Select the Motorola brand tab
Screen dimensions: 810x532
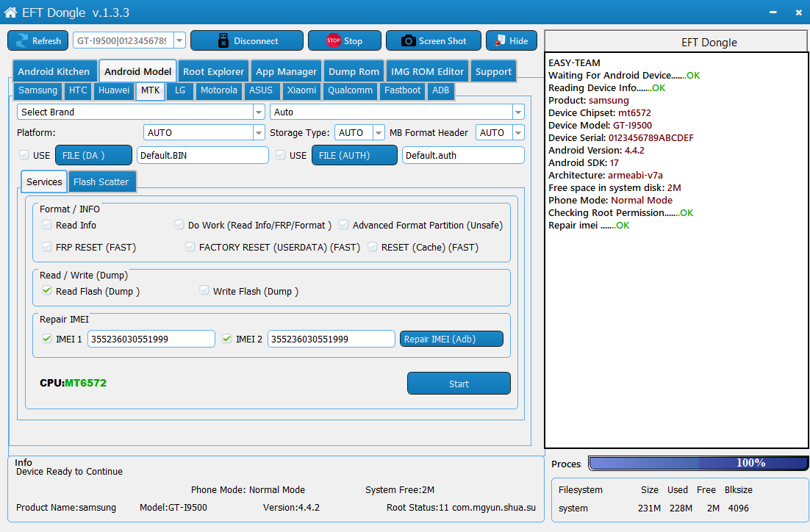pos(219,90)
